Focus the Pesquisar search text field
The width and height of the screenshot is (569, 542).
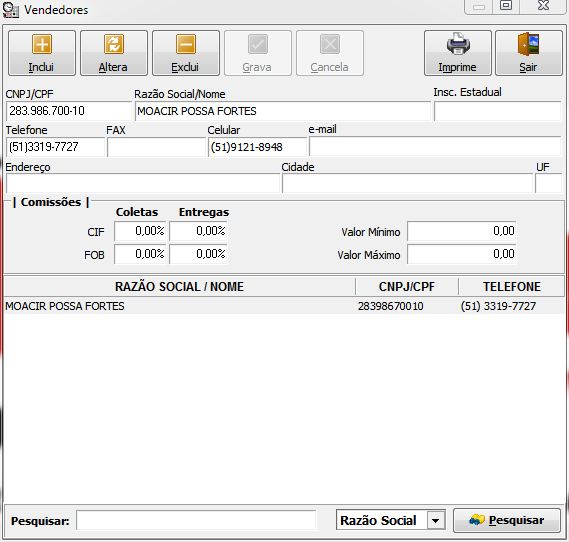click(196, 521)
